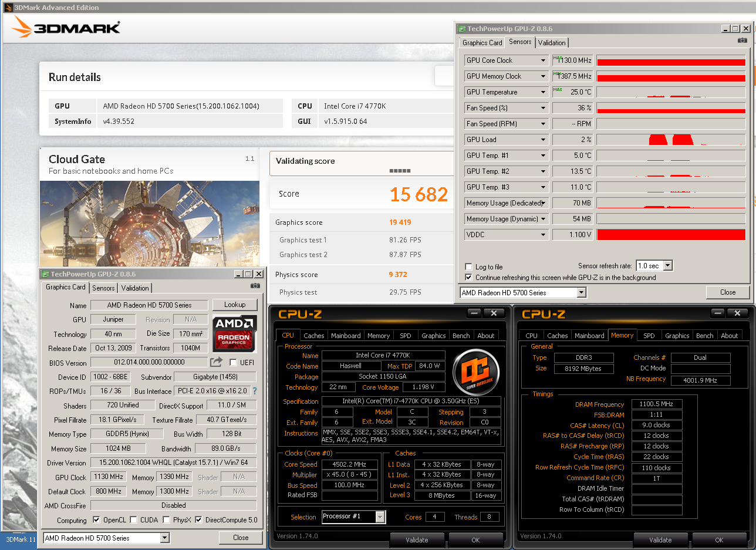Open the GPU Temp. #1 sensor dropdown
Viewport: 756px width, 550px height.
(544, 156)
